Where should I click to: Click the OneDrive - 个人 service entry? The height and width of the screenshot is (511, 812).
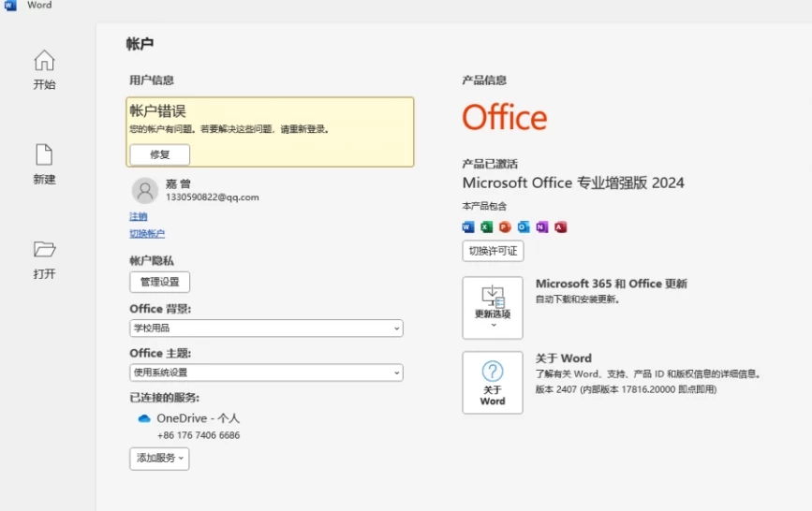pyautogui.click(x=198, y=418)
